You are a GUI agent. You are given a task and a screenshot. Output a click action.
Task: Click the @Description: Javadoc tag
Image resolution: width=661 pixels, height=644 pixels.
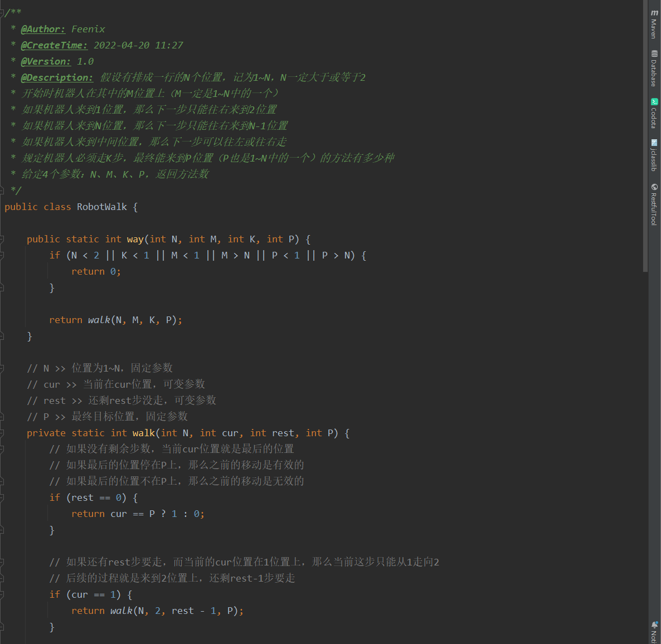(x=57, y=77)
